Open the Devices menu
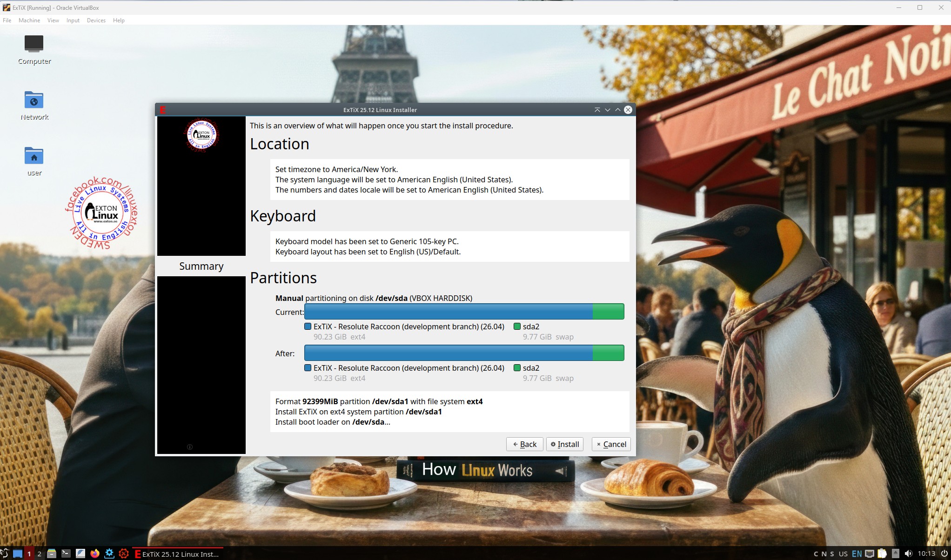 tap(96, 20)
